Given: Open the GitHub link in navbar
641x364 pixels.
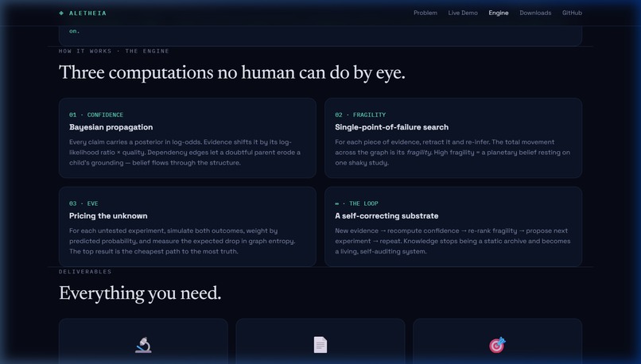Looking at the screenshot, I should coord(572,13).
